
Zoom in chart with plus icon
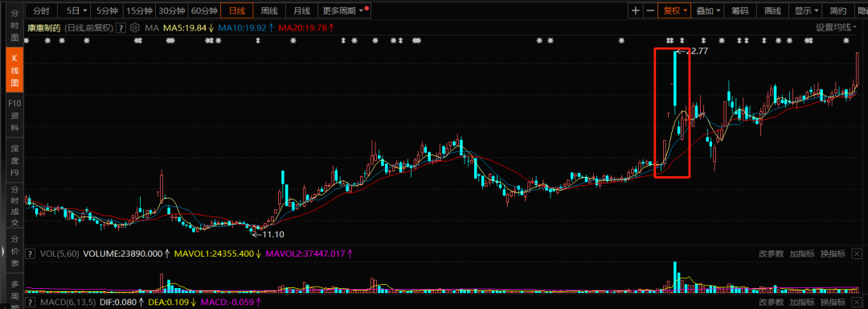636,10
